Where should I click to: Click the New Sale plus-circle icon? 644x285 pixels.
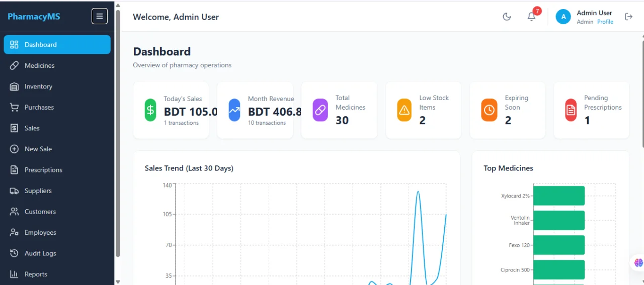14,149
